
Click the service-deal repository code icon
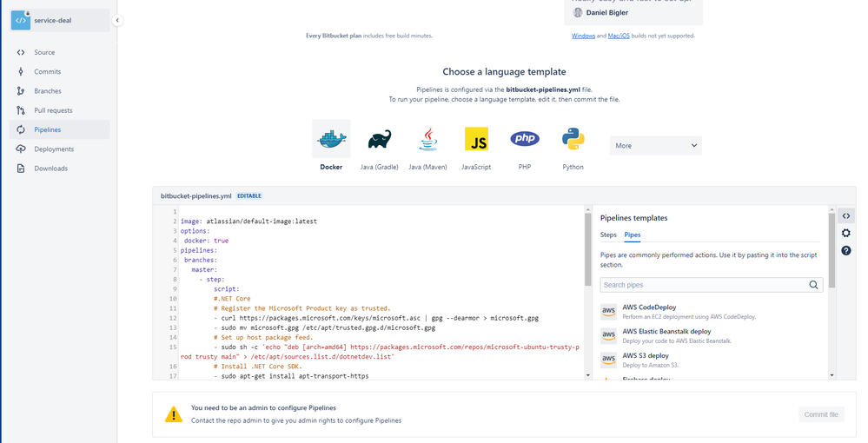point(21,21)
